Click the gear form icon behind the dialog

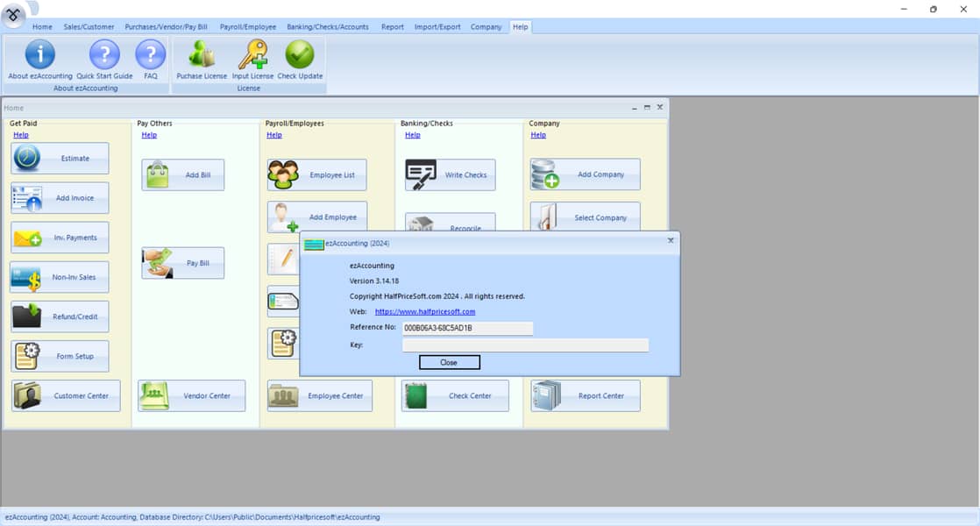point(284,343)
